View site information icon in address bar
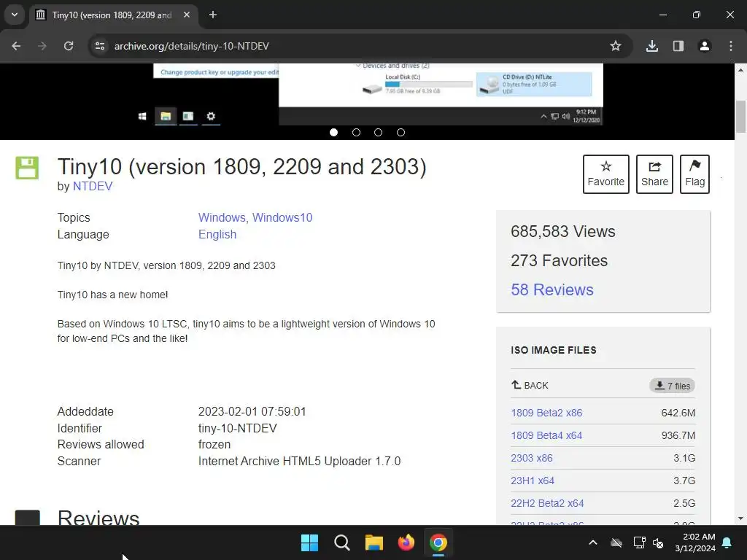 click(x=100, y=46)
